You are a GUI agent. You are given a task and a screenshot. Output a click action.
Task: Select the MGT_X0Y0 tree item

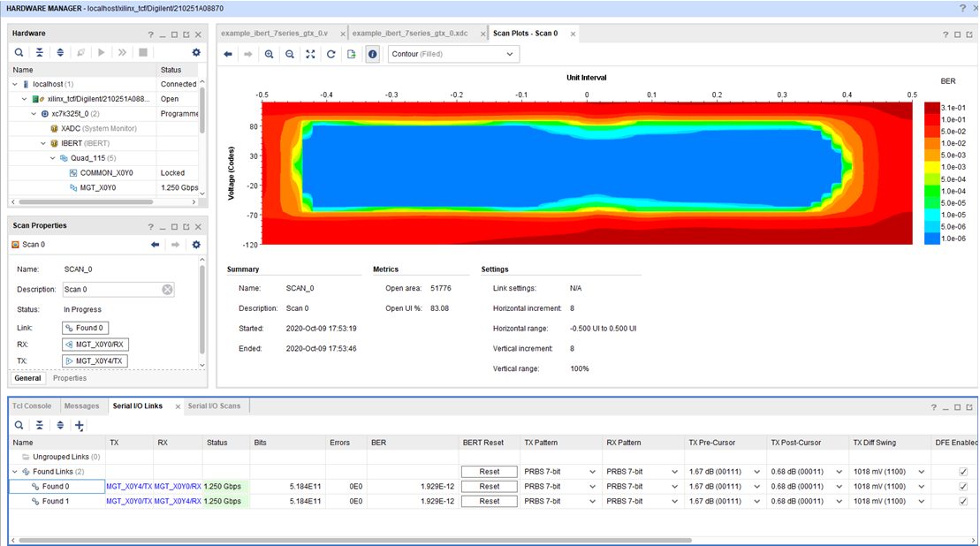pyautogui.click(x=97, y=187)
